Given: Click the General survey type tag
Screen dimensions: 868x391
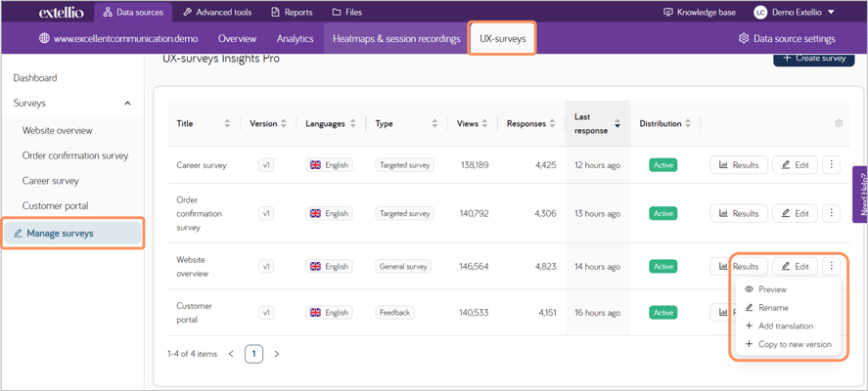Looking at the screenshot, I should coord(403,266).
